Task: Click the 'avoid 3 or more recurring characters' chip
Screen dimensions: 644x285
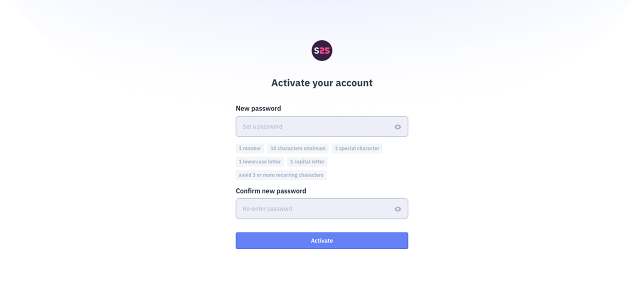Action: click(281, 175)
